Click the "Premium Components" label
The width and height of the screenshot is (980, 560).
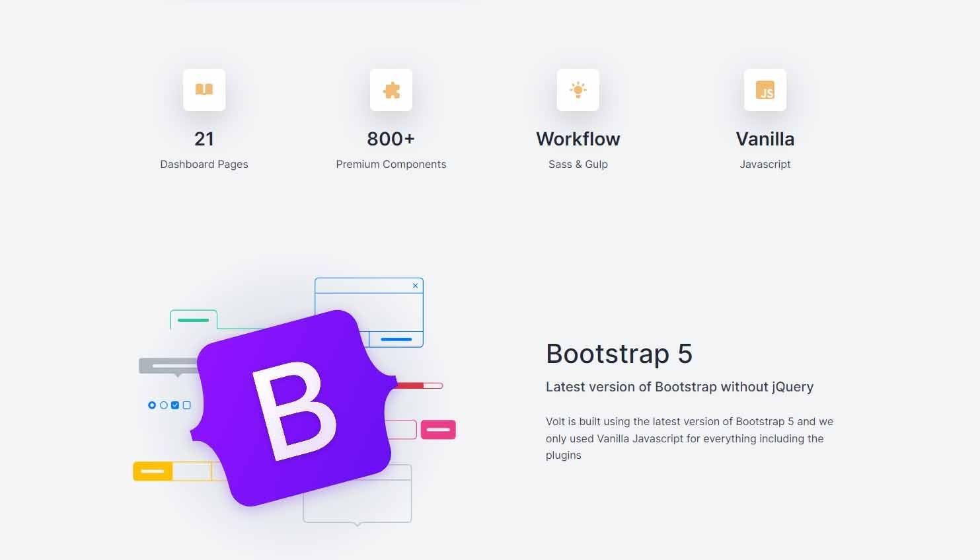391,164
